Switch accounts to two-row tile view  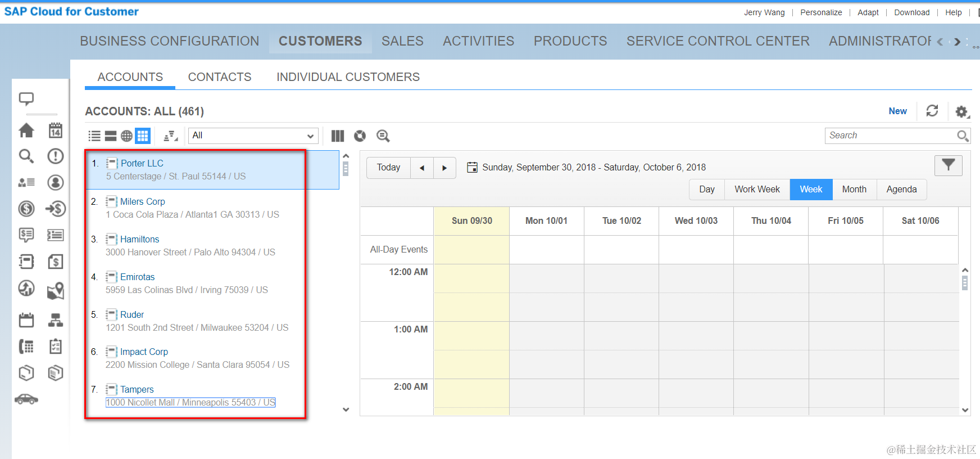click(111, 136)
